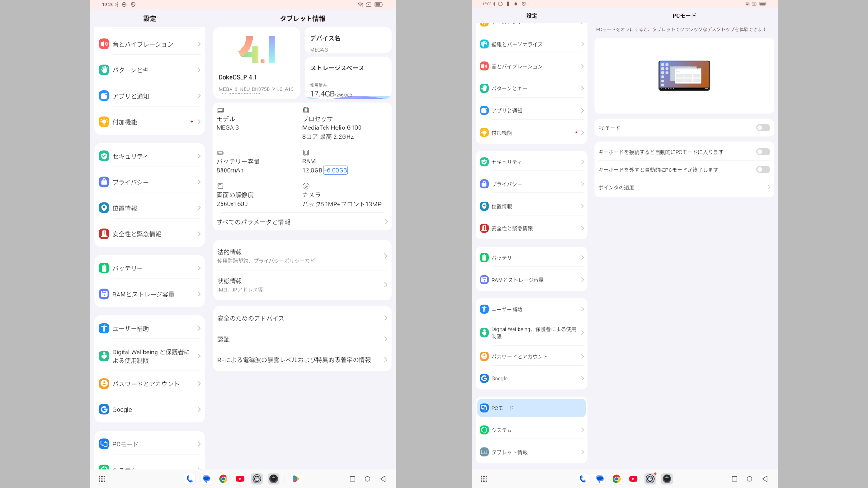The width and height of the screenshot is (868, 488).
Task: Enable the PCモード switch
Action: coord(763,128)
